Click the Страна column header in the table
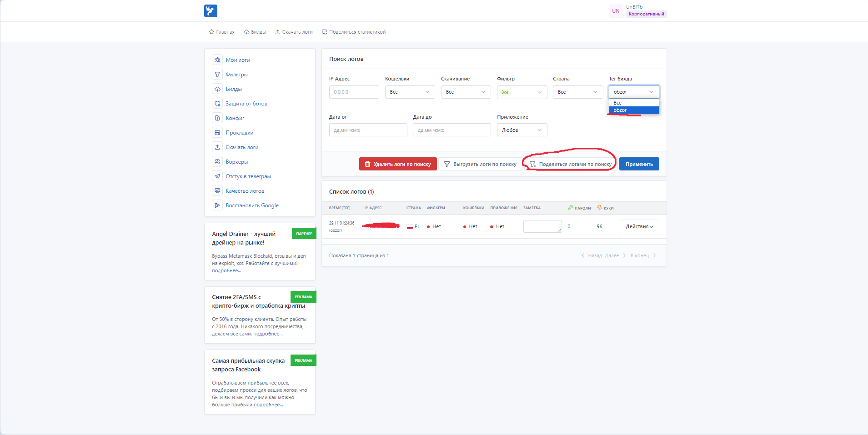This screenshot has height=435, width=868. (x=413, y=208)
